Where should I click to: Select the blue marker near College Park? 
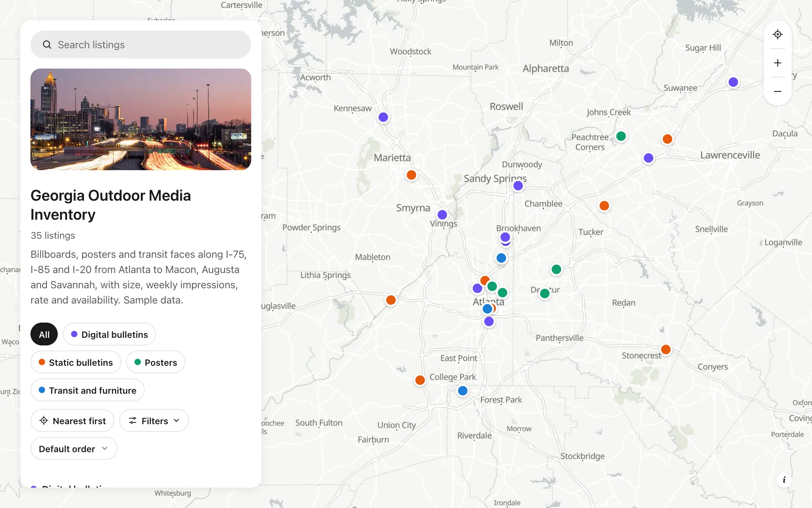click(463, 391)
